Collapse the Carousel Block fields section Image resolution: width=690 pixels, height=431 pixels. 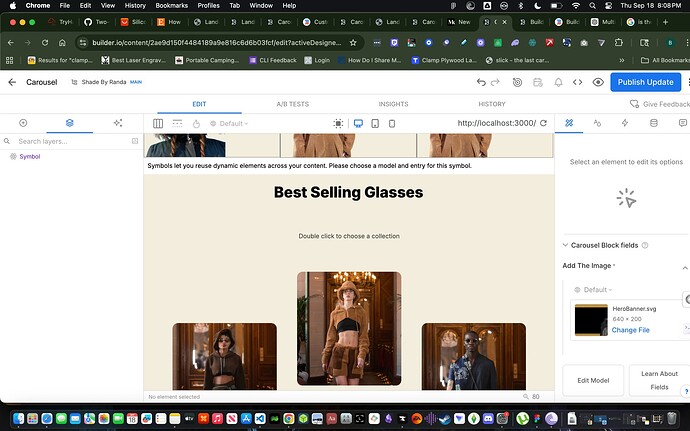coord(565,245)
